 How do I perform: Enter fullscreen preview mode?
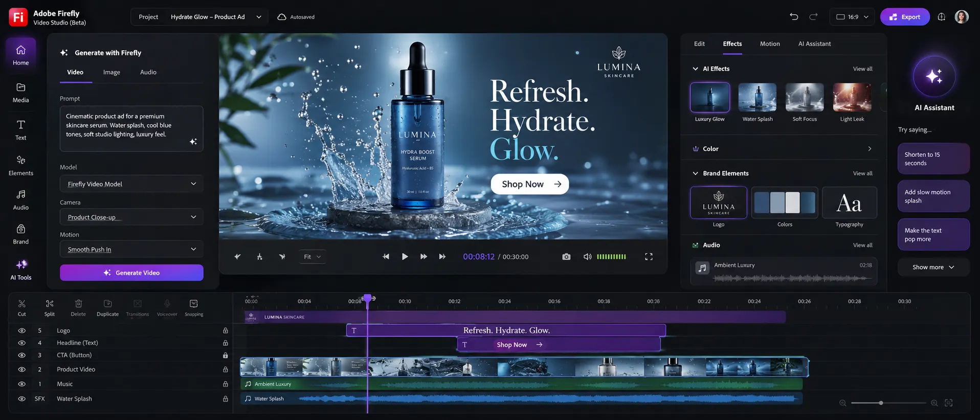[649, 257]
